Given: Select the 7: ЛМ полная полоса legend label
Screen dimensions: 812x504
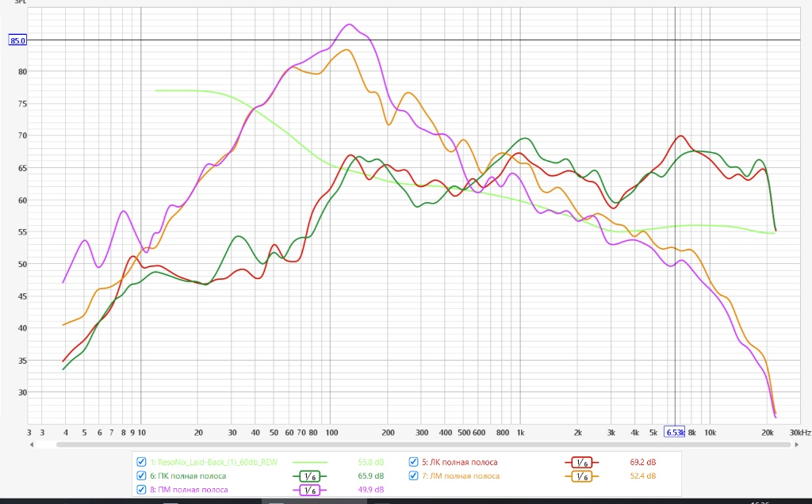Looking at the screenshot, I should [461, 475].
